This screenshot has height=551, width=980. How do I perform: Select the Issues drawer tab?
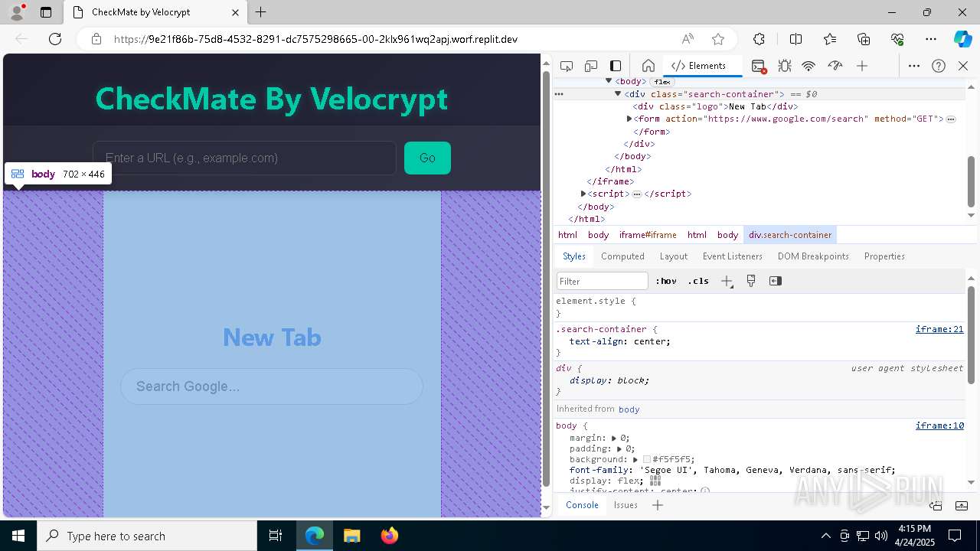tap(626, 505)
